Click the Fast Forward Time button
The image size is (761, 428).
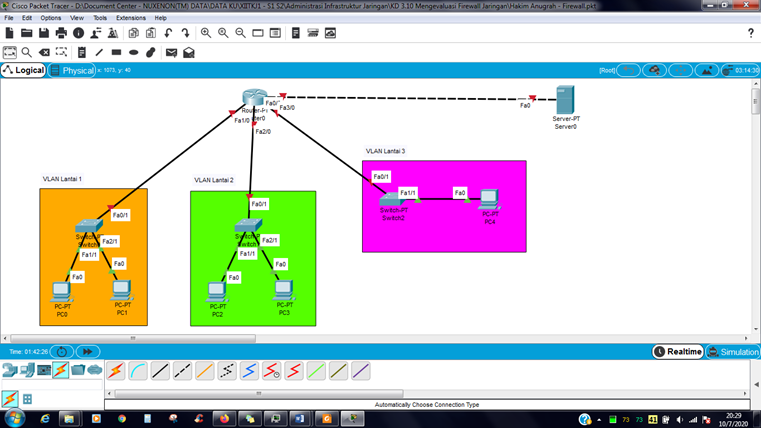pos(88,352)
